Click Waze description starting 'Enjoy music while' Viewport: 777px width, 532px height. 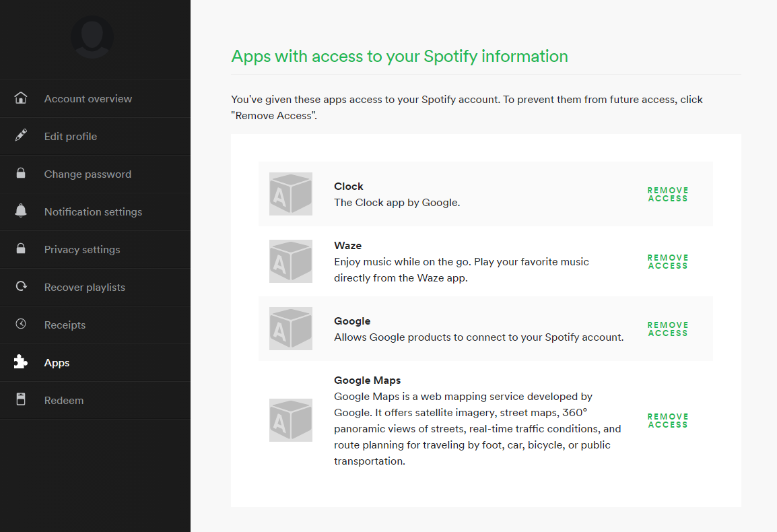click(461, 270)
